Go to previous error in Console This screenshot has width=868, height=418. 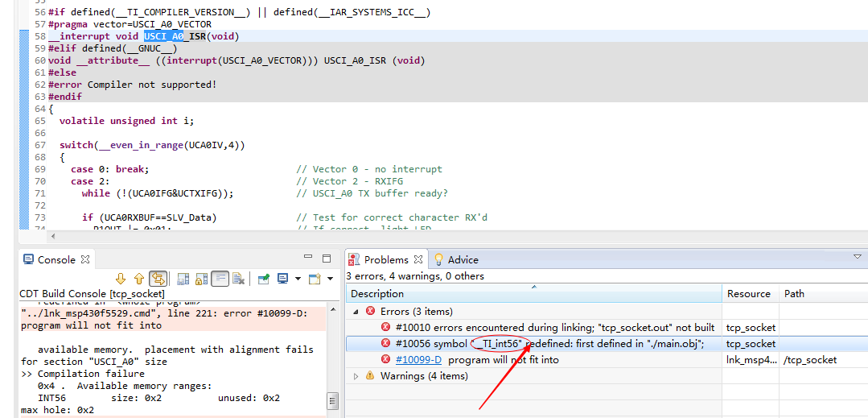[139, 278]
